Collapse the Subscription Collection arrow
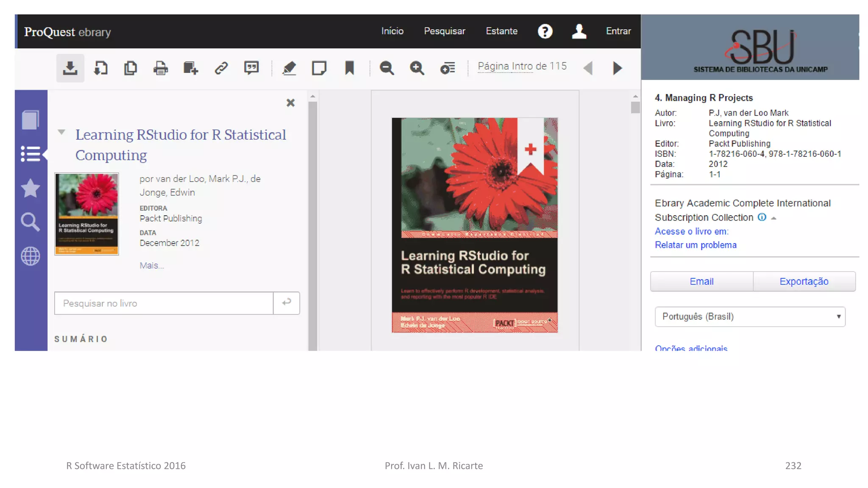The image size is (868, 488). click(x=773, y=218)
